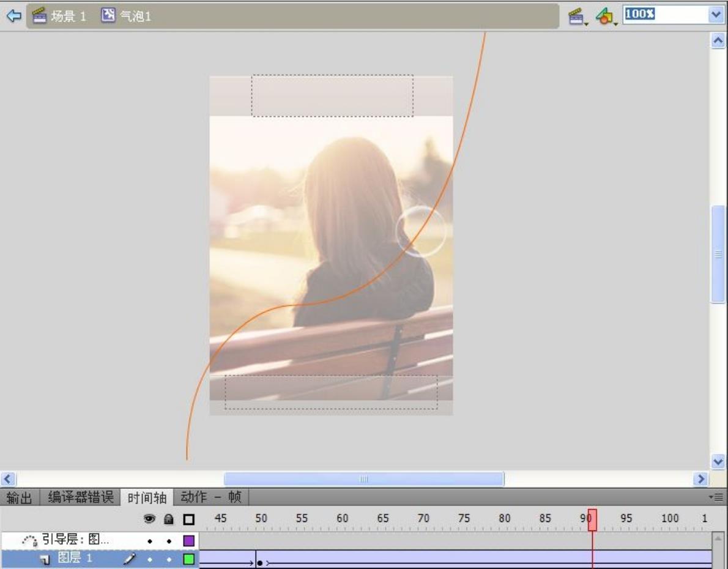Switch to the 输出 tab
Image resolution: width=728 pixels, height=569 pixels.
click(20, 497)
